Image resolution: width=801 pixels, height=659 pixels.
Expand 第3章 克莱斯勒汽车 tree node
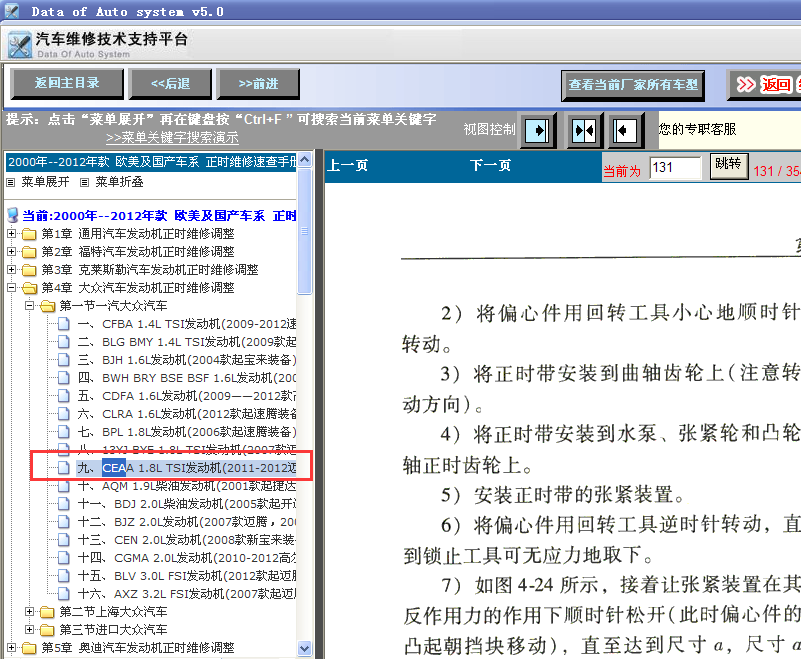(11, 269)
